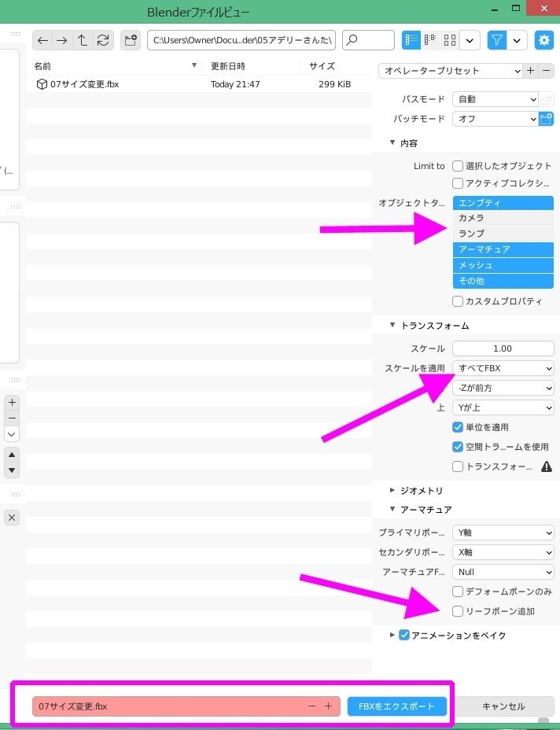Toggle その他 object type
This screenshot has width=560, height=730.
tap(503, 281)
